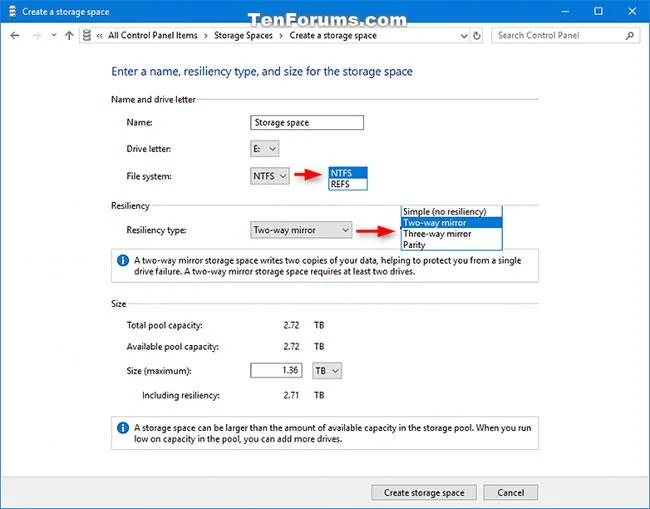Click the search magnifier icon
The image size is (650, 509).
click(630, 36)
